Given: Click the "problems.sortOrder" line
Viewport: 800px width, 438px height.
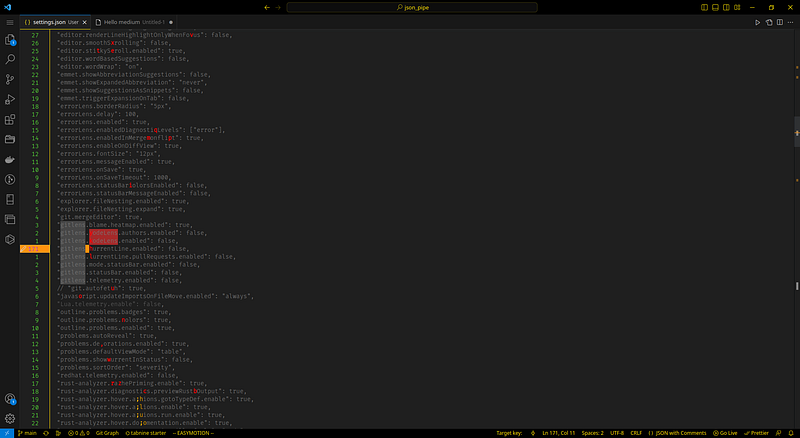Looking at the screenshot, I should pos(116,368).
